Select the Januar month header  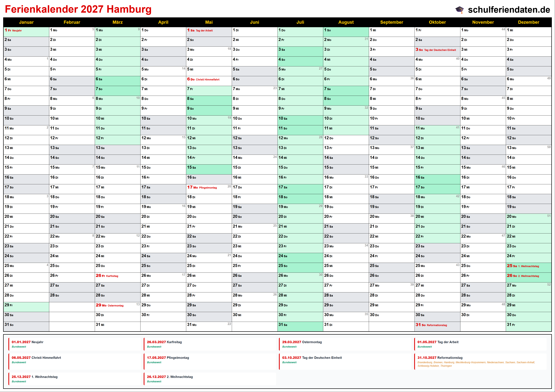(x=26, y=22)
